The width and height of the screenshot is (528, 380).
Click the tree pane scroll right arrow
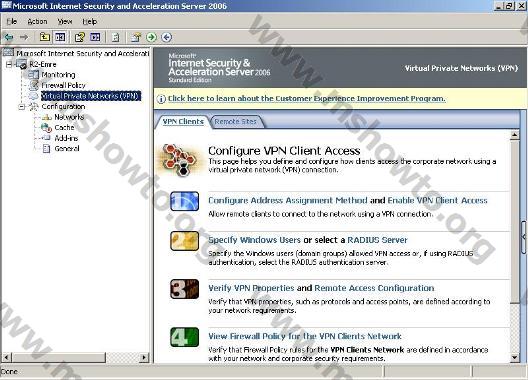(x=144, y=357)
